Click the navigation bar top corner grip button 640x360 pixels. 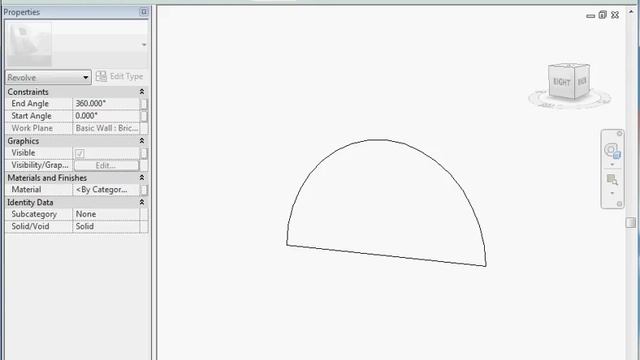pos(619,133)
